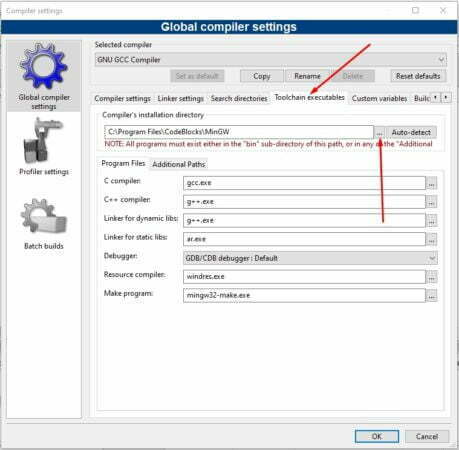
Task: Browse for static libs linker executable
Action: click(431, 239)
